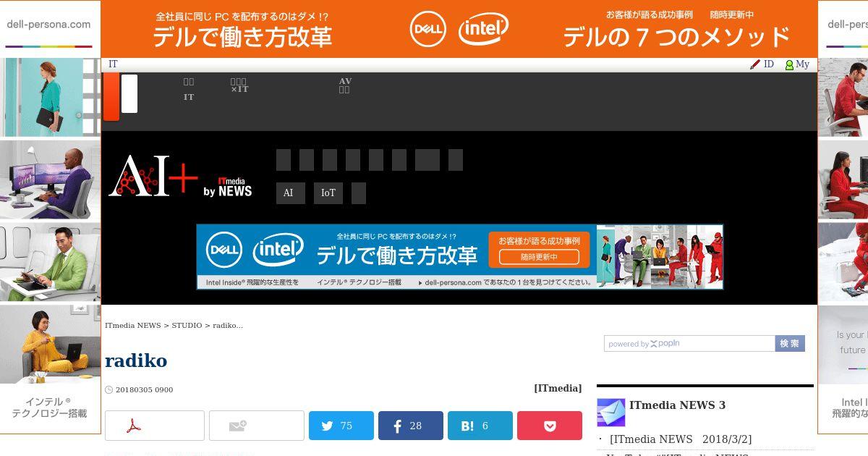Click the left dell-persona.com header

(x=48, y=24)
